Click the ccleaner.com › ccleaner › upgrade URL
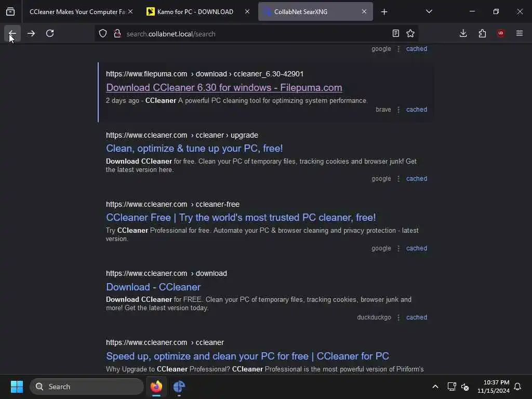 click(x=182, y=135)
